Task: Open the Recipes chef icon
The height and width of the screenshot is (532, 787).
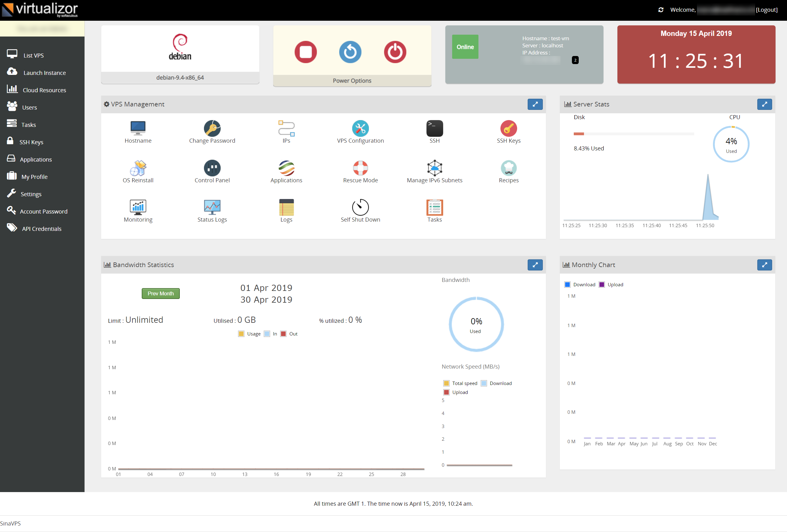Action: coord(509,168)
